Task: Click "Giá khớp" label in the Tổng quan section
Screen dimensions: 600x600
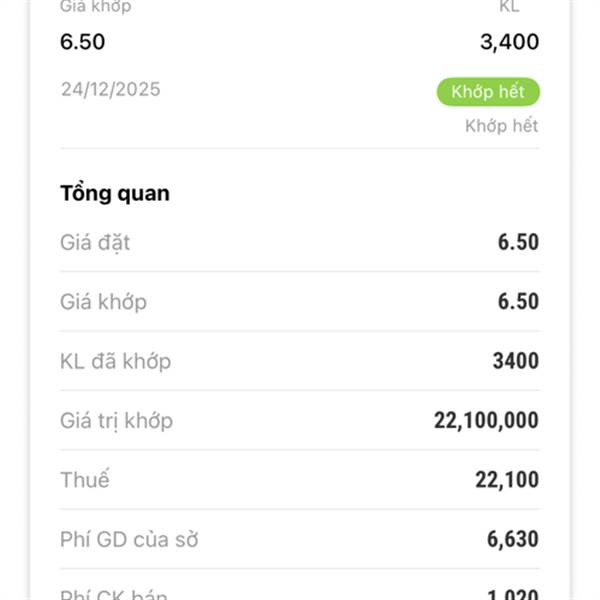Action: [x=103, y=302]
